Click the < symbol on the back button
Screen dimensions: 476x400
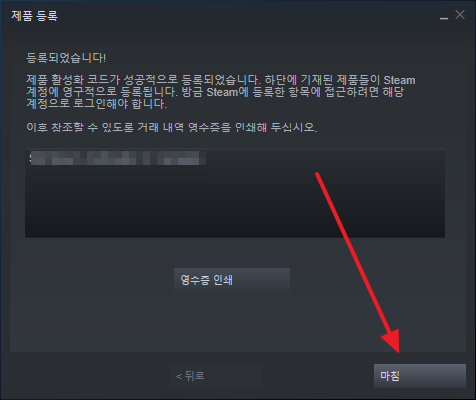pyautogui.click(x=179, y=376)
